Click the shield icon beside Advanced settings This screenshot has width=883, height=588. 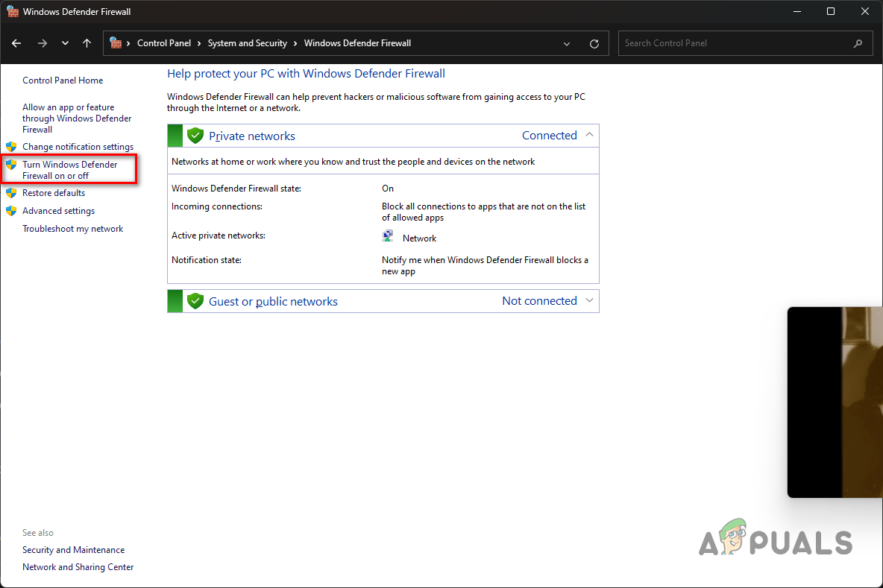[x=12, y=210]
